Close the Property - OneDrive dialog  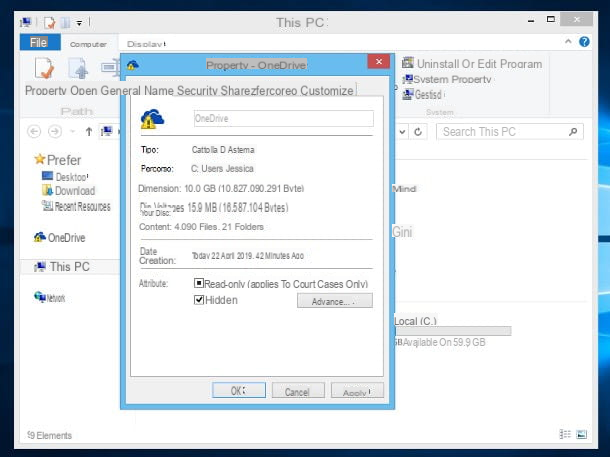pos(379,61)
